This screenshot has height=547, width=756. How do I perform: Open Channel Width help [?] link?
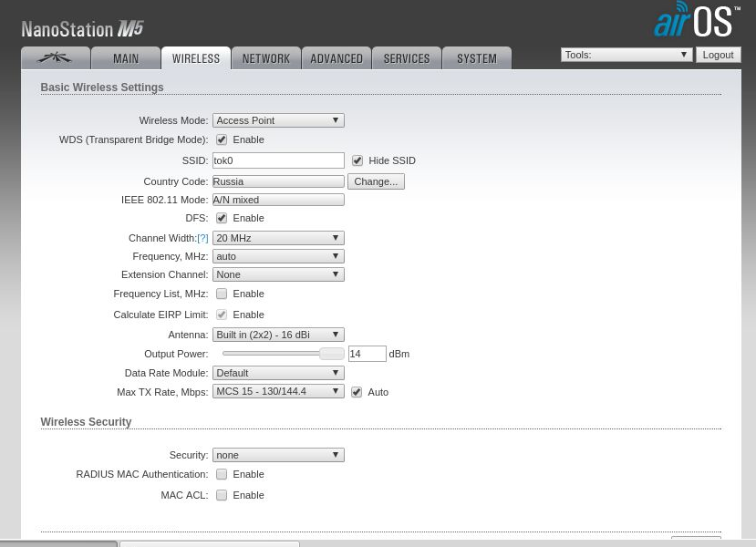click(202, 239)
